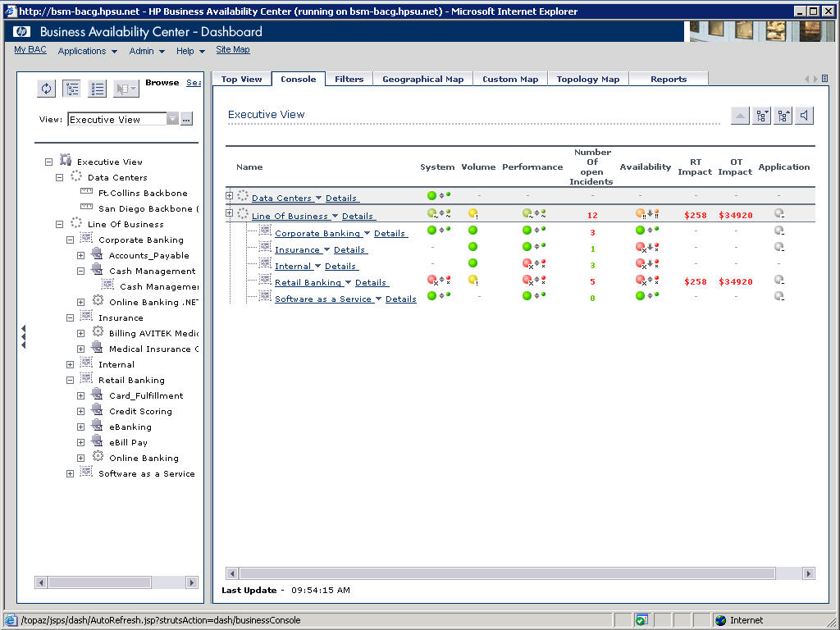Click the up-level arrow icon in console header
The width and height of the screenshot is (840, 630).
point(740,115)
